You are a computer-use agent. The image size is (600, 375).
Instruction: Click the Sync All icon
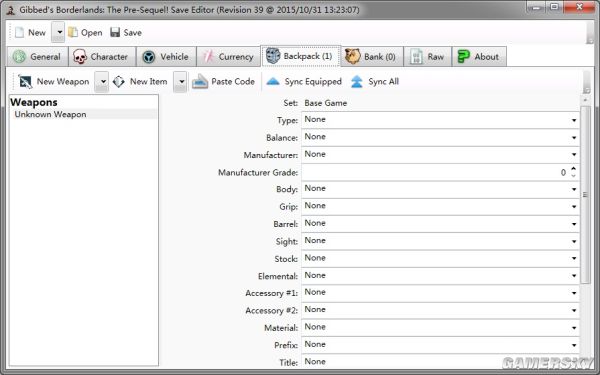pyautogui.click(x=357, y=82)
